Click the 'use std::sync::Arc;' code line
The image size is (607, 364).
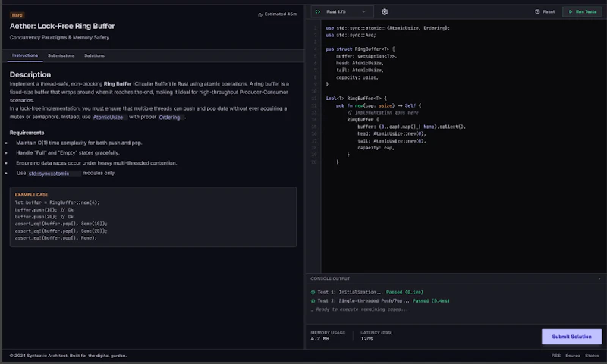351,35
